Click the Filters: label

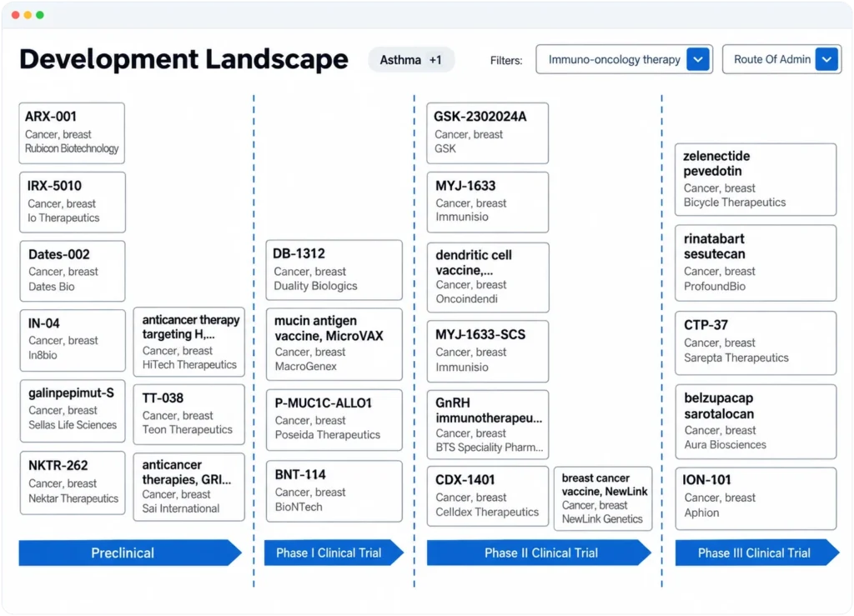506,60
